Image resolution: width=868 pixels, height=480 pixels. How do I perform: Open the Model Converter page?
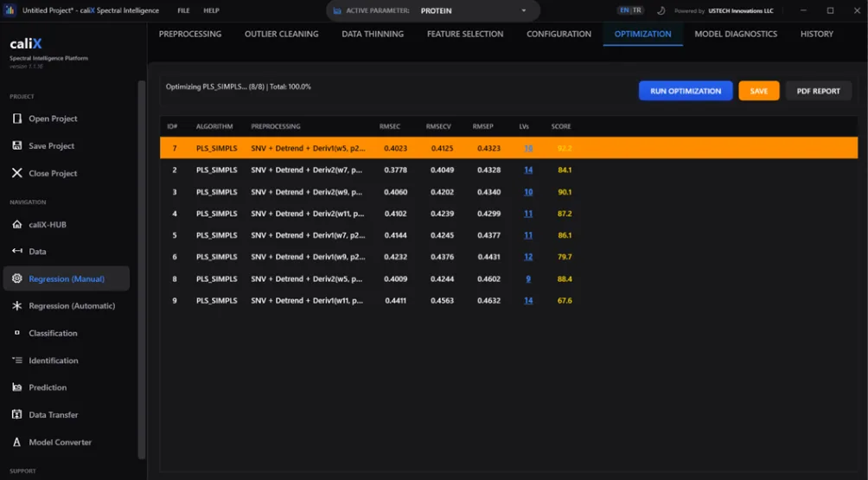60,442
